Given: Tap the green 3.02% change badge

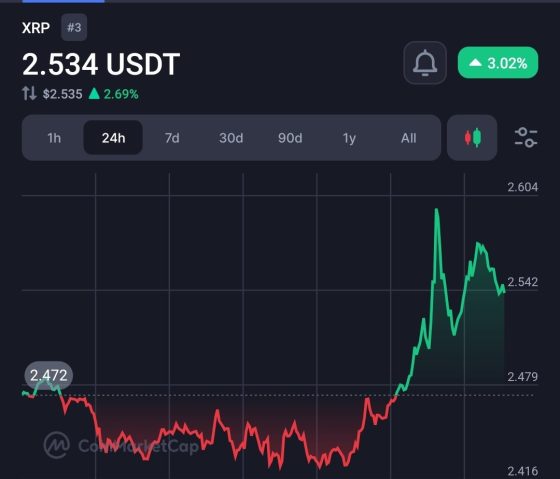Looking at the screenshot, I should [x=498, y=63].
